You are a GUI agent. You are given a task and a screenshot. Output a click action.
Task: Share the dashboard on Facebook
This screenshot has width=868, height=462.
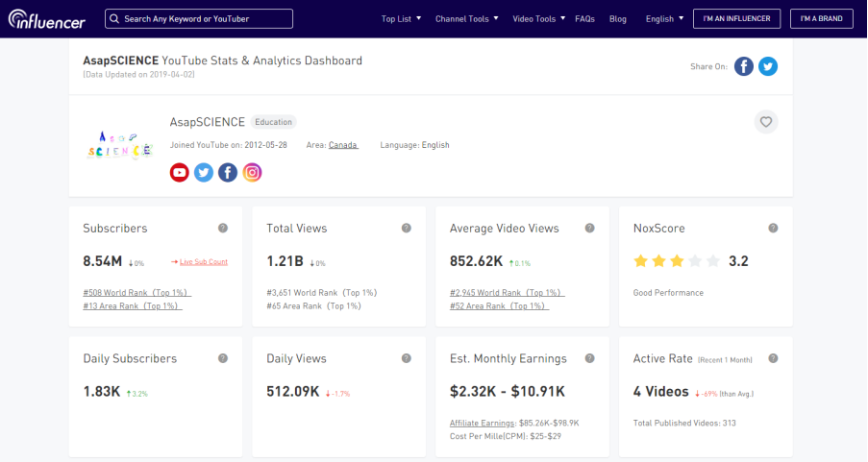pos(743,66)
